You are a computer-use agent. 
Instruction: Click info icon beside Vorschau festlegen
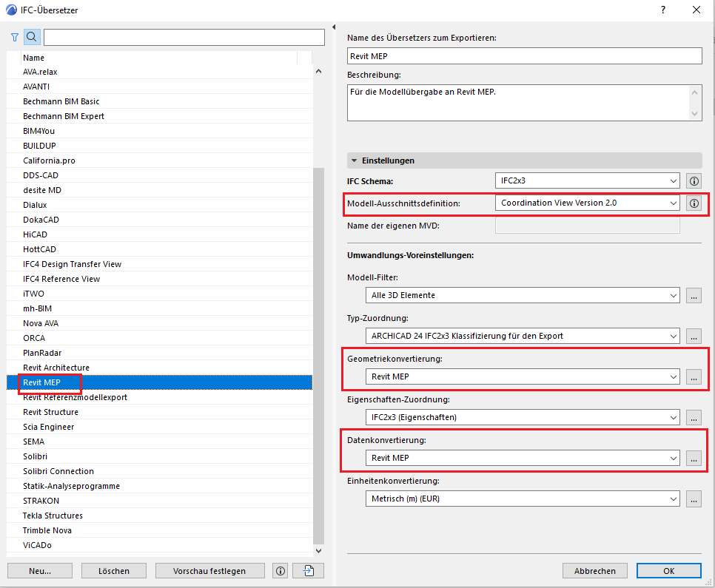tap(281, 570)
